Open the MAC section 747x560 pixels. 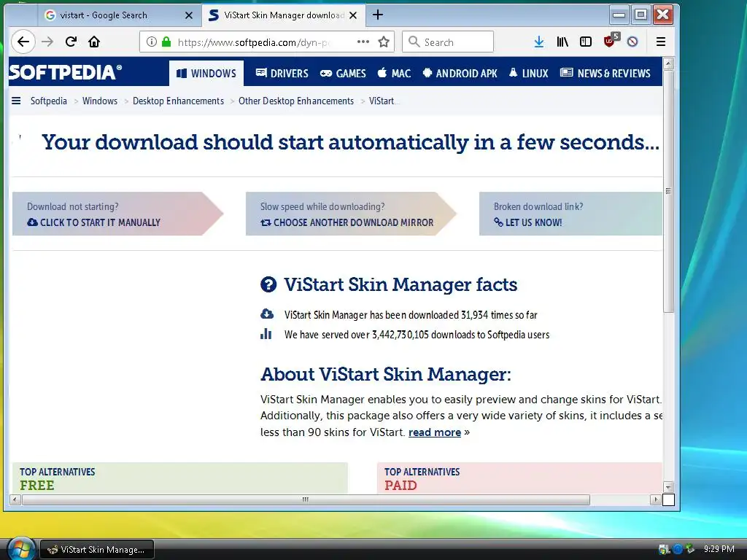395,74
